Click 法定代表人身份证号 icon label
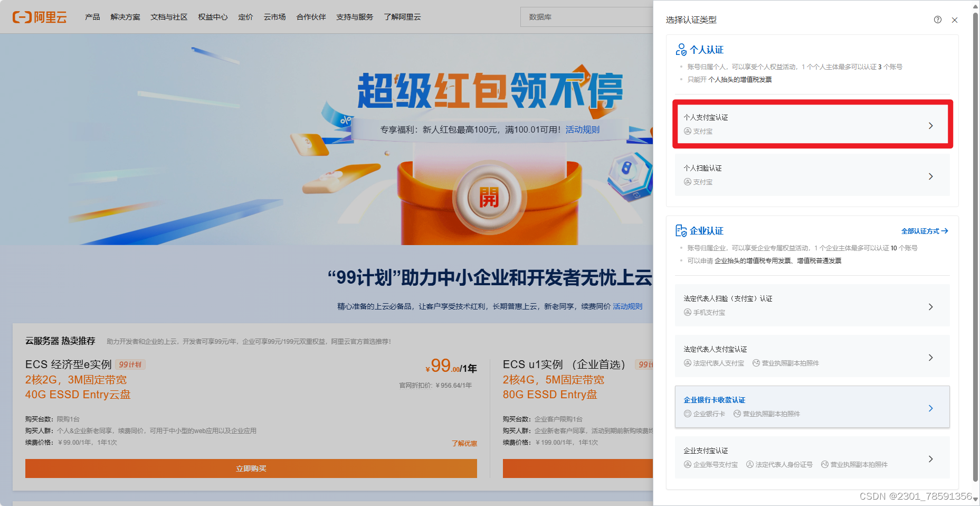This screenshot has width=980, height=506. pos(779,464)
